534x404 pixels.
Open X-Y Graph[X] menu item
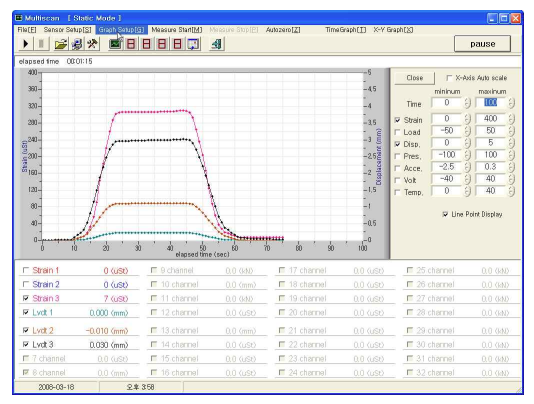pos(393,30)
